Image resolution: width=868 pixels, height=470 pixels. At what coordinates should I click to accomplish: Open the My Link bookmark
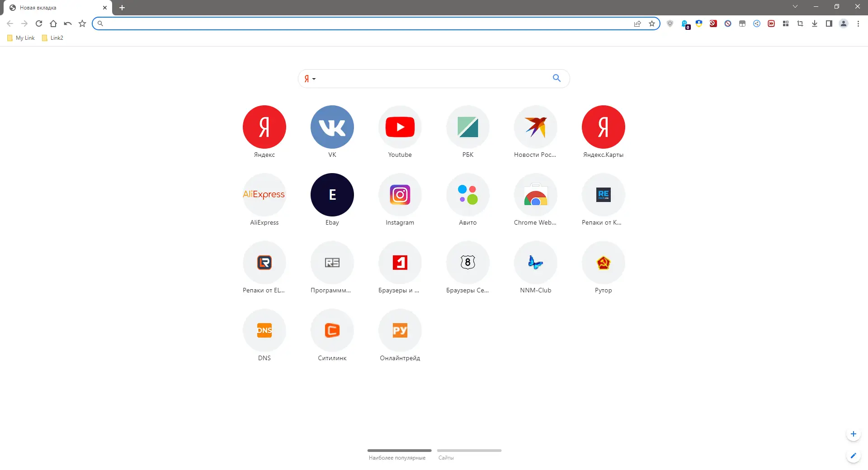tap(20, 38)
